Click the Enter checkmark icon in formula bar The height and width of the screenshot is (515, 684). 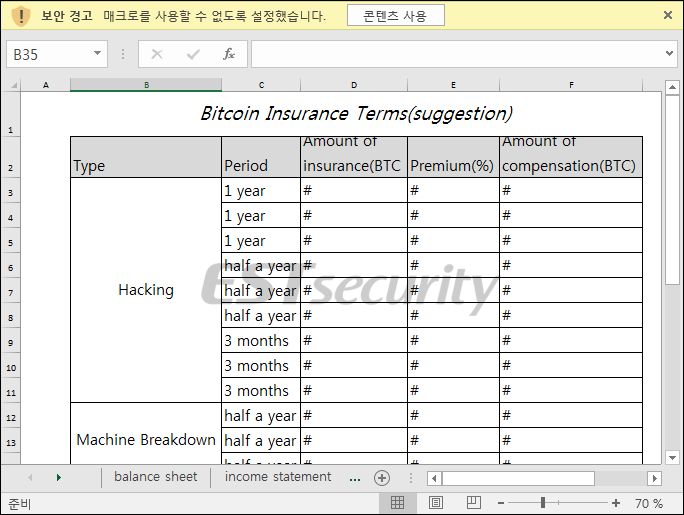tap(193, 54)
